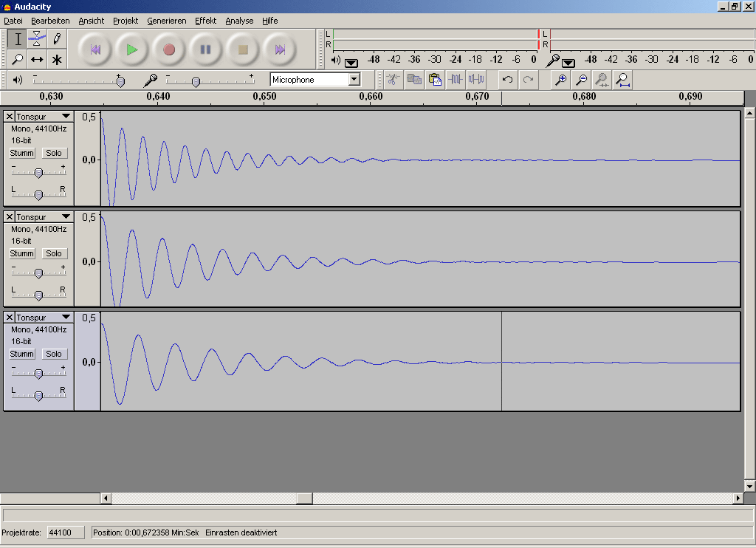This screenshot has width=756, height=548.
Task: Open the Bearbeiten menu
Action: pyautogui.click(x=50, y=21)
